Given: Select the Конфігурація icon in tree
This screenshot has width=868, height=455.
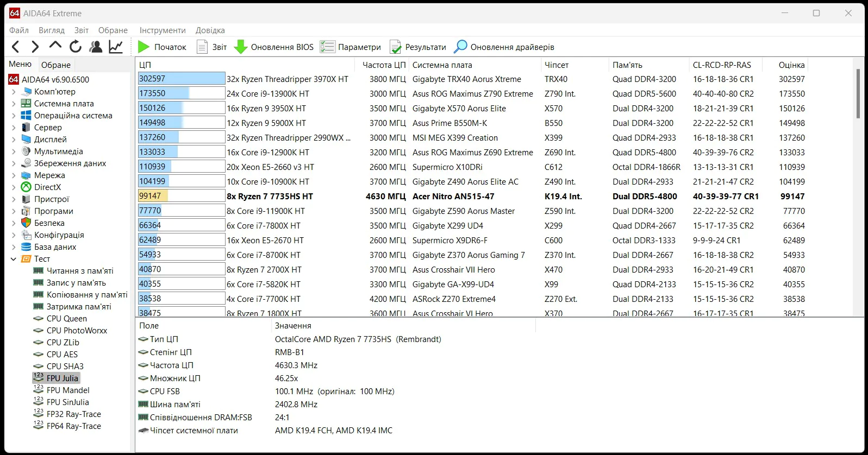Looking at the screenshot, I should (x=26, y=235).
